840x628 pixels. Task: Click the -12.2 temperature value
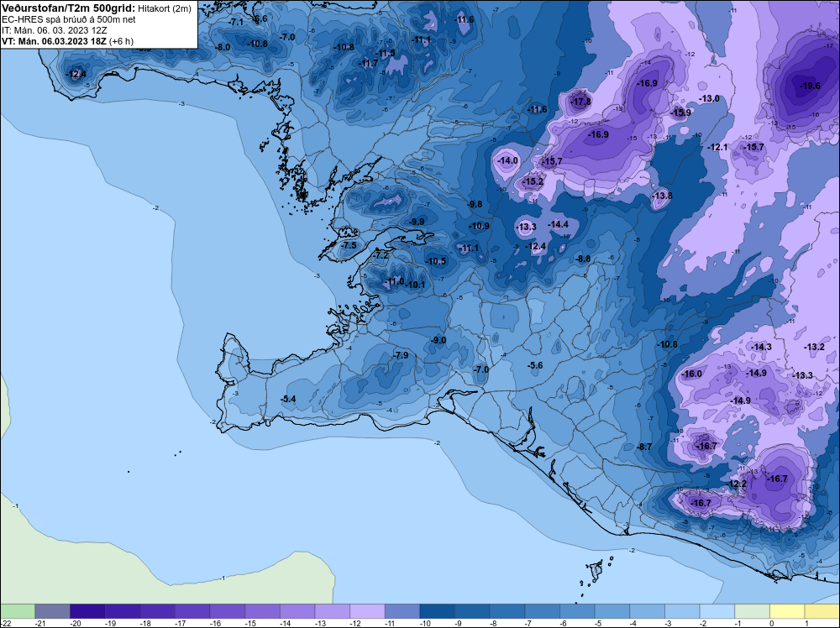tap(736, 484)
